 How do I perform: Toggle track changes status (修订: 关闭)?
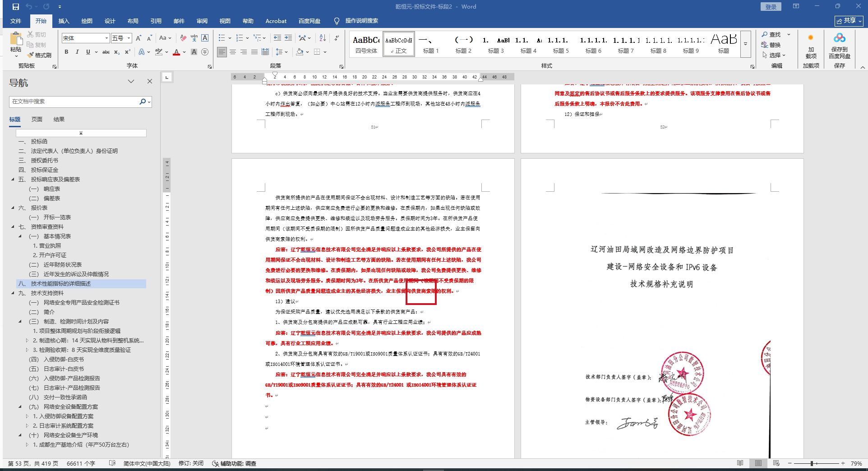(191, 463)
